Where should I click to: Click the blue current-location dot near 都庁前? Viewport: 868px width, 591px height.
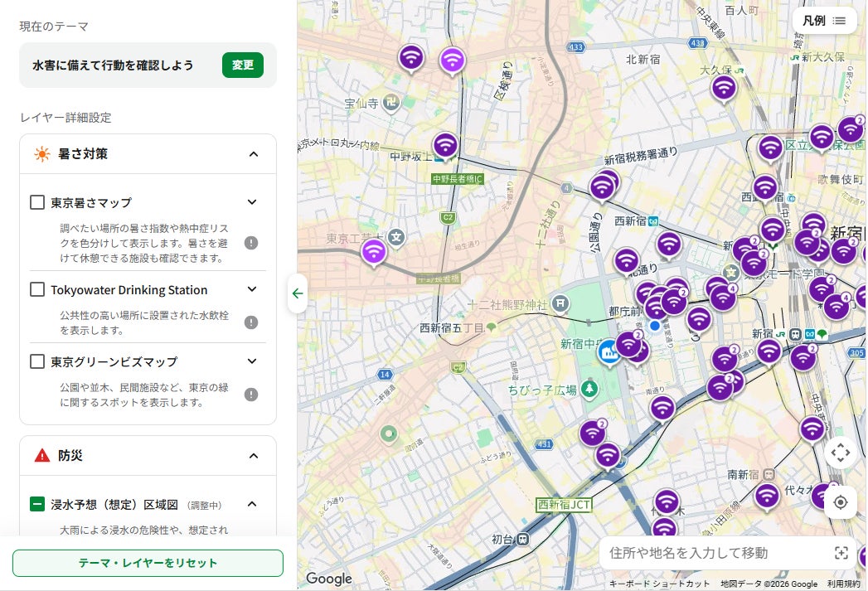[655, 326]
